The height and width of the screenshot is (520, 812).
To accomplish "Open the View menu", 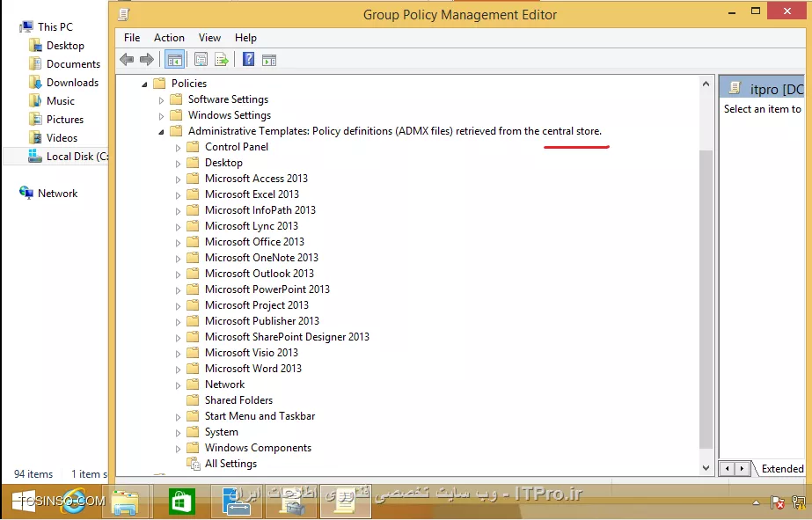I will point(209,38).
